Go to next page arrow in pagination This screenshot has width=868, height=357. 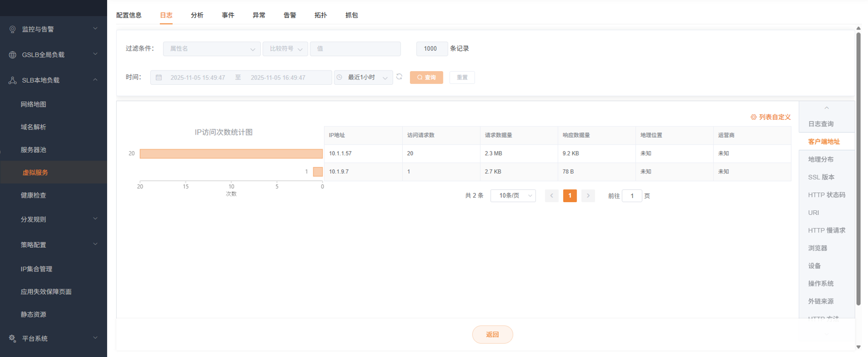coord(588,196)
